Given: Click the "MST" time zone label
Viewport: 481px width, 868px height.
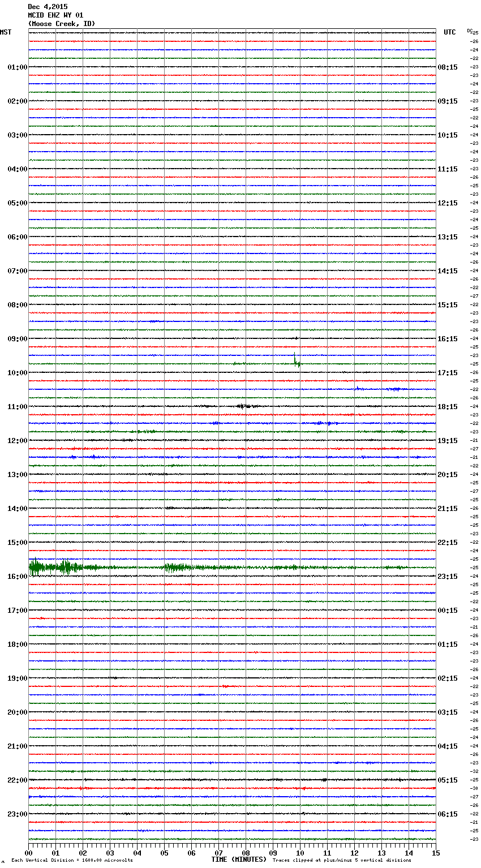Looking at the screenshot, I should coord(6,32).
